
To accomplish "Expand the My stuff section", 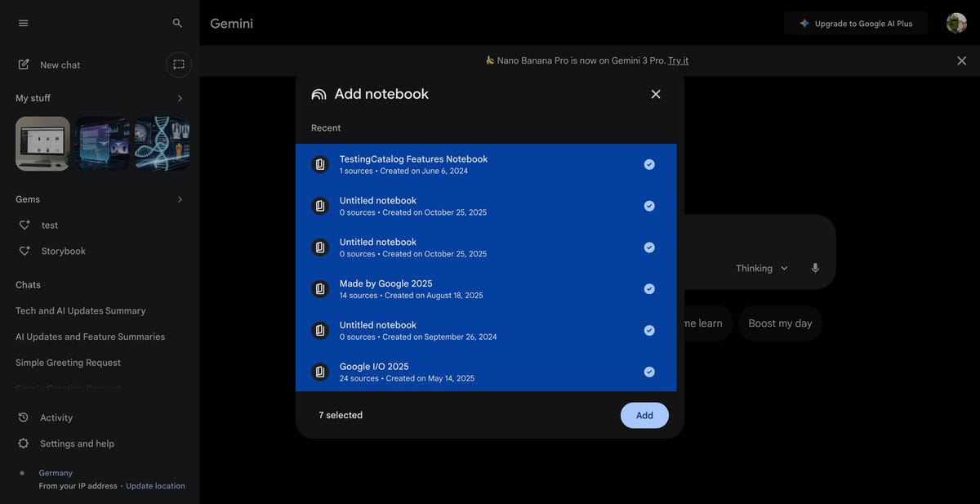I will click(180, 98).
